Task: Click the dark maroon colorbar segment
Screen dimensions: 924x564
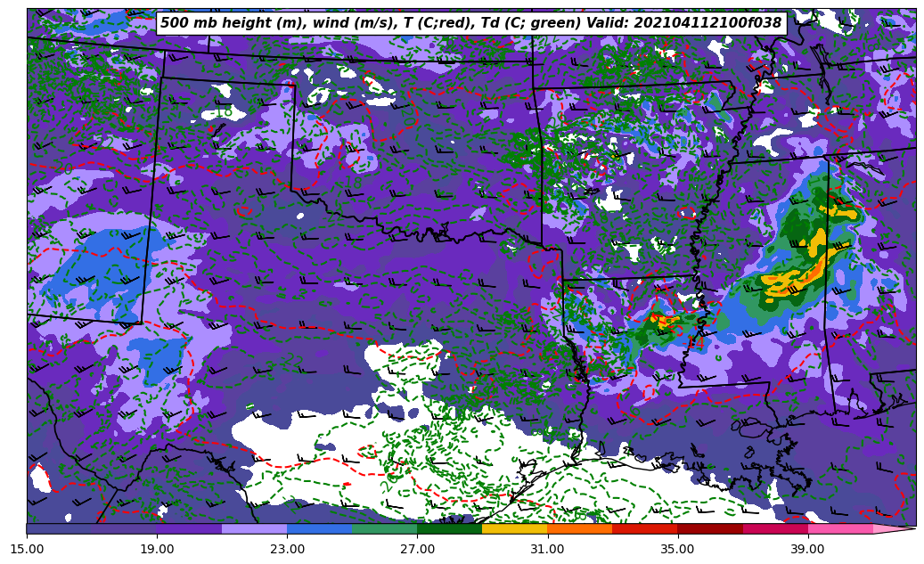Action: (x=709, y=528)
